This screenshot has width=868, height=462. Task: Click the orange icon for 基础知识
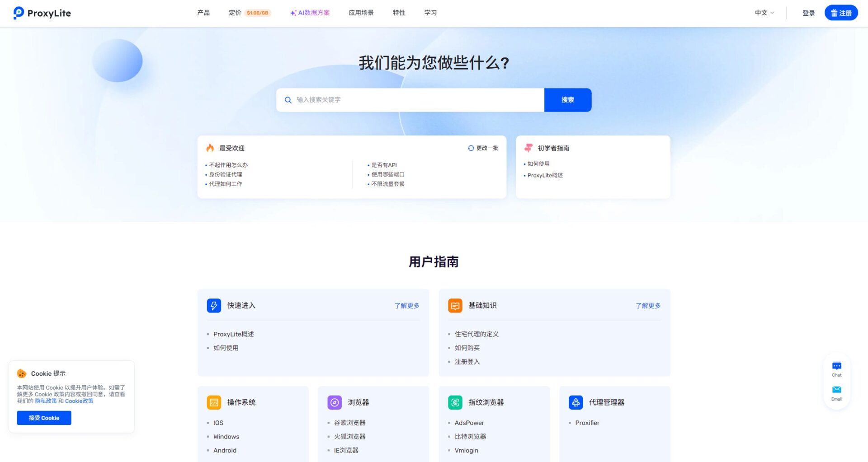455,305
